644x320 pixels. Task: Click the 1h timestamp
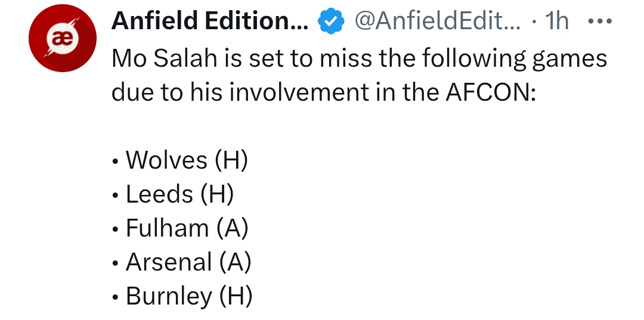pyautogui.click(x=556, y=20)
